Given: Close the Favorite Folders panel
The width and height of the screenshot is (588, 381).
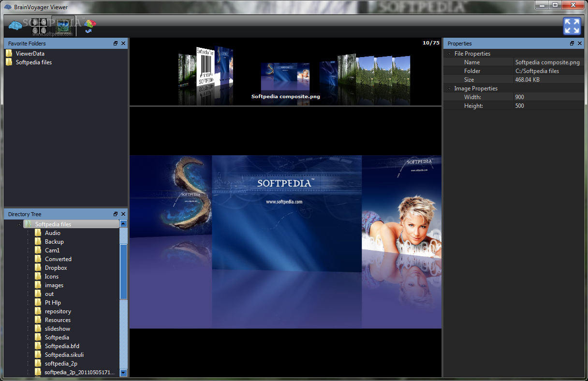Looking at the screenshot, I should pos(123,44).
